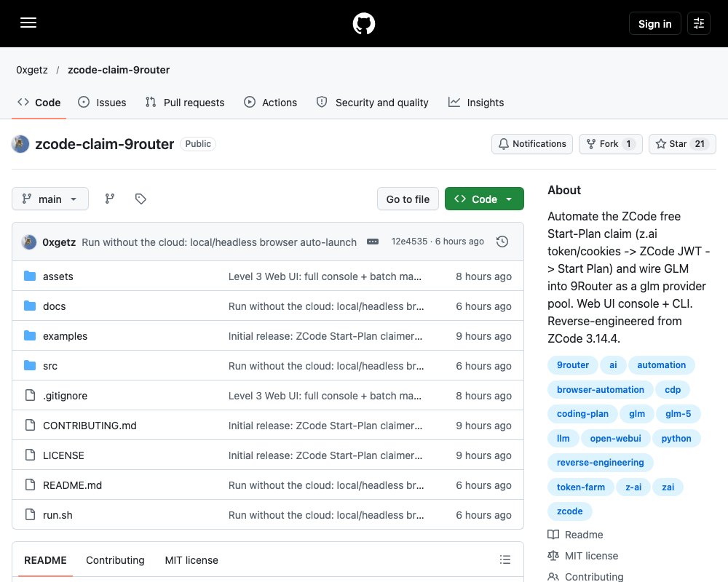Click the LICENSE file icon

click(x=30, y=455)
